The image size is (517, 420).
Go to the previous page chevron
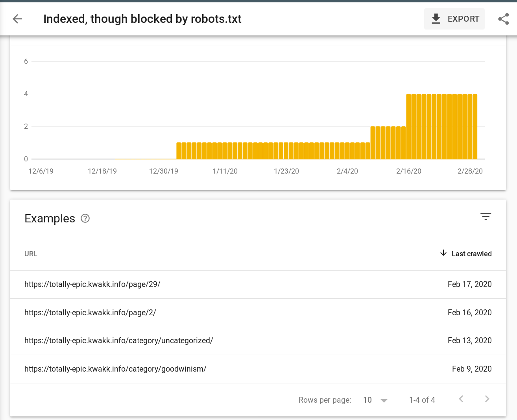[461, 399]
